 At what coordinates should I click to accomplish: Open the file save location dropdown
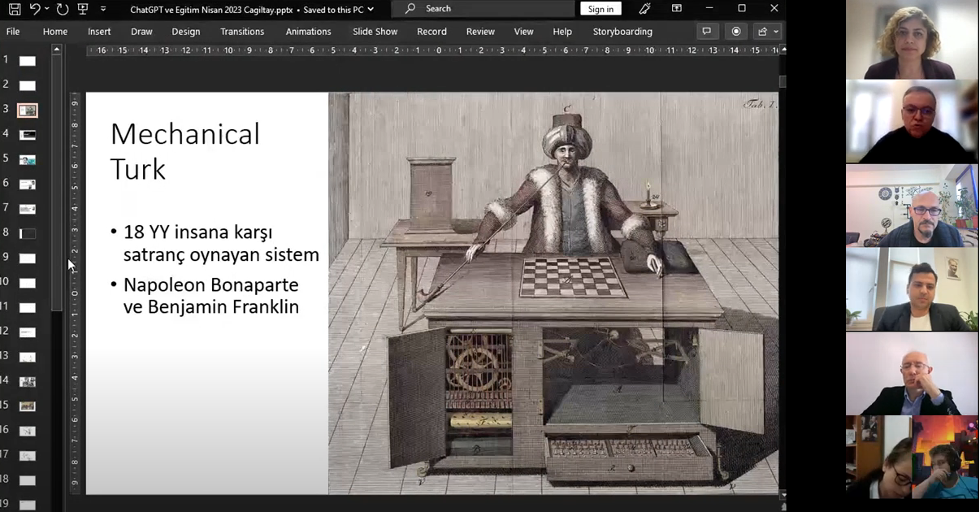[x=371, y=10]
